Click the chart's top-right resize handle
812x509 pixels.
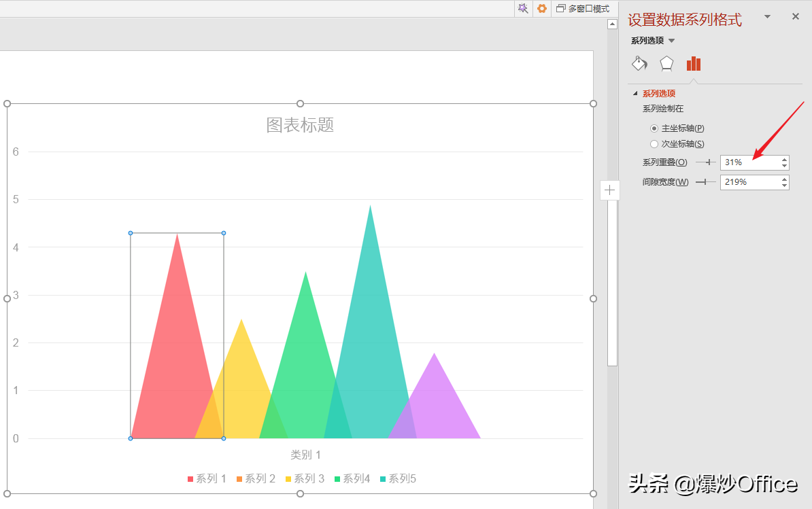(x=594, y=103)
